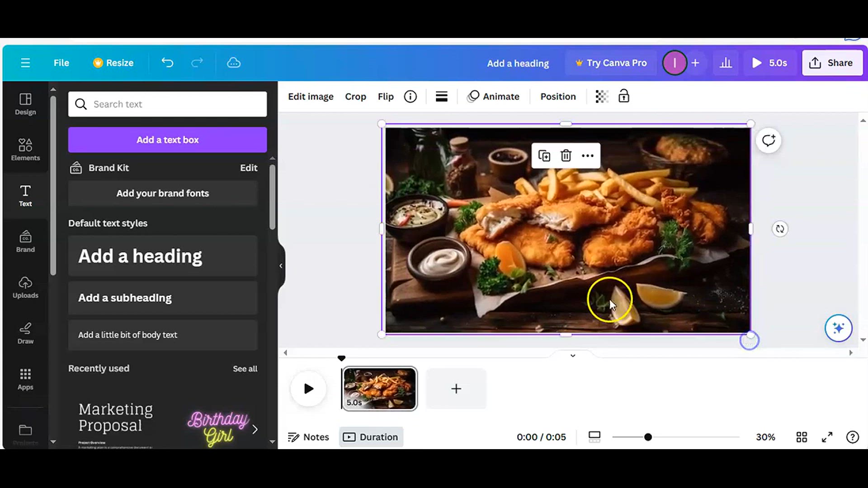Open the Brand sidebar tab
This screenshot has height=488, width=868.
pos(25,241)
